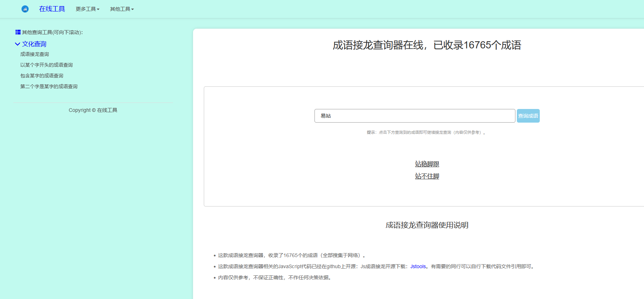Viewport: 644px width, 299px height.
Task: Open the 其他工具 dropdown menu
Action: click(122, 9)
